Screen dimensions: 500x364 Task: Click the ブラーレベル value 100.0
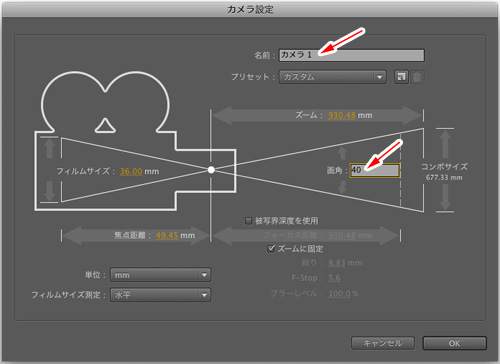pos(340,294)
